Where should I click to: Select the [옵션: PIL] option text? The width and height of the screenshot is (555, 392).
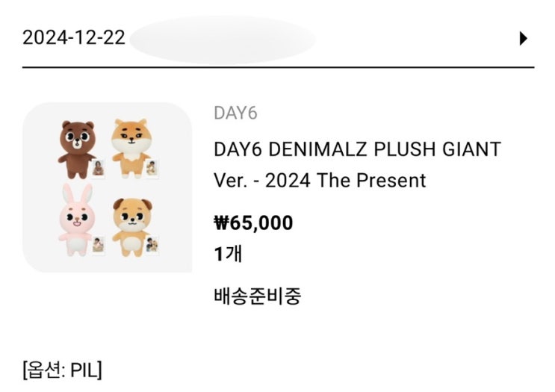pyautogui.click(x=62, y=369)
